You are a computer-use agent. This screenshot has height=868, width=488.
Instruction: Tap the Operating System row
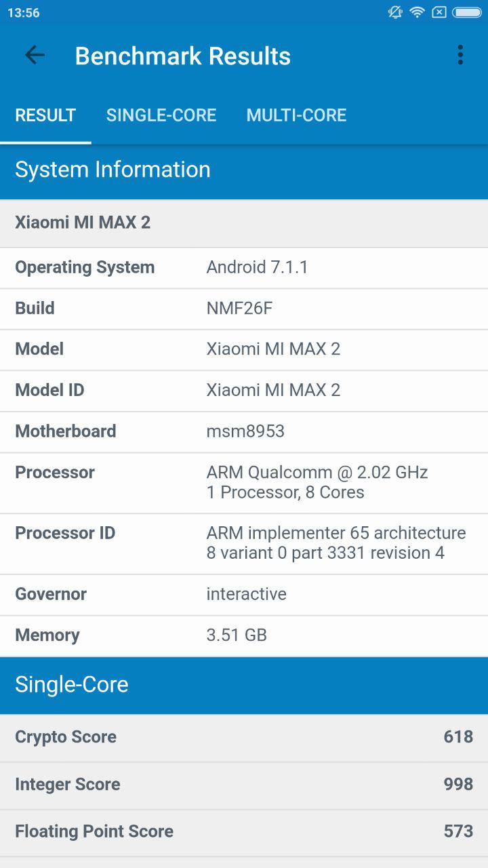[x=244, y=268]
